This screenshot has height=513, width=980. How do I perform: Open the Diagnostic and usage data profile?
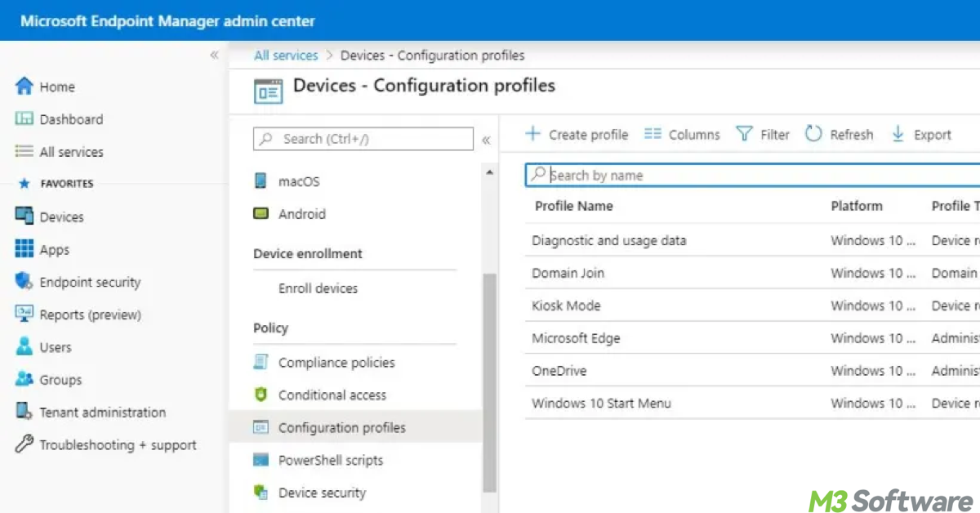tap(609, 241)
